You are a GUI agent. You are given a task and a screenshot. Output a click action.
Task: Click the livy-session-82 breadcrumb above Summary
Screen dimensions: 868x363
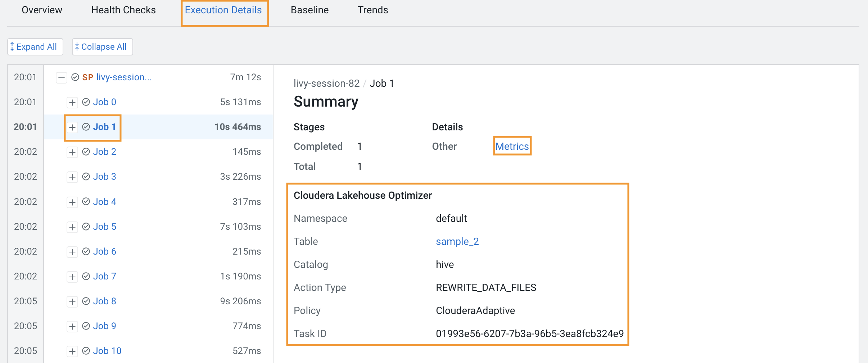[x=327, y=83]
